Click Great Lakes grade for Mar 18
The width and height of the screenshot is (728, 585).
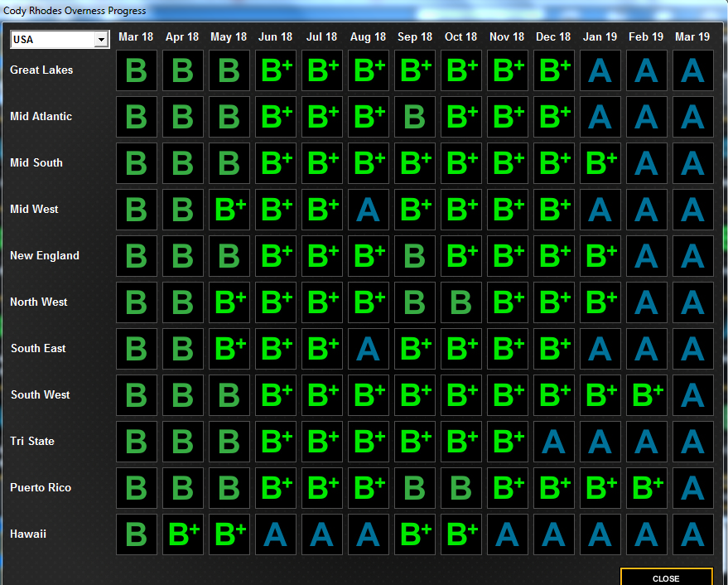click(x=137, y=70)
